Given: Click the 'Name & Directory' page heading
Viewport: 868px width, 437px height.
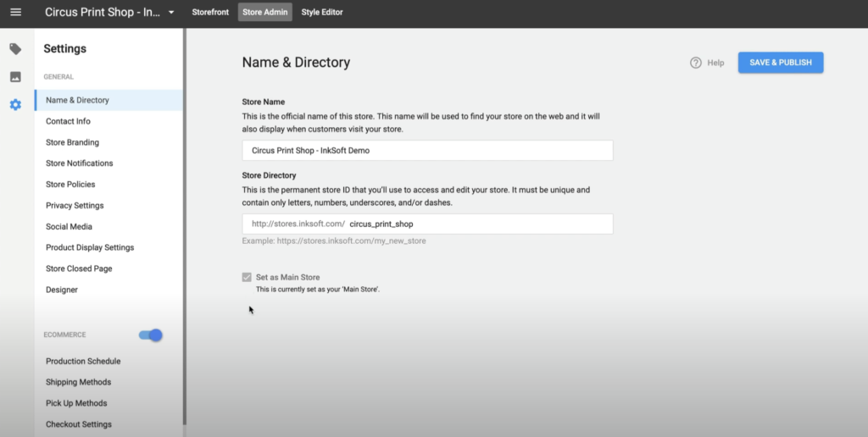Looking at the screenshot, I should click(x=296, y=63).
